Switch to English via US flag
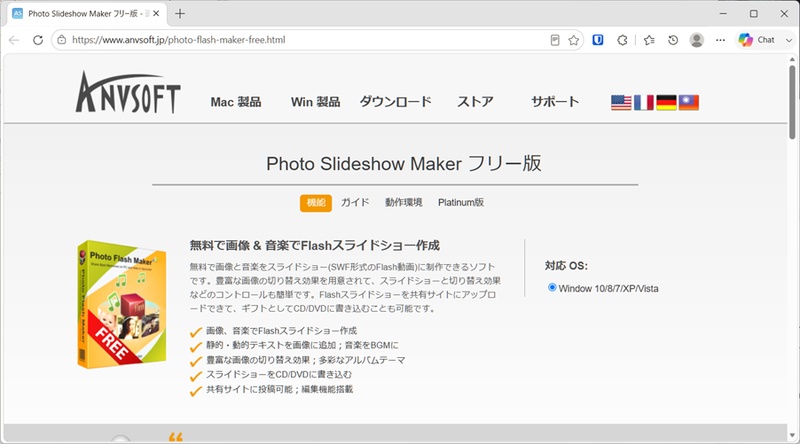800x444 pixels. [x=621, y=103]
